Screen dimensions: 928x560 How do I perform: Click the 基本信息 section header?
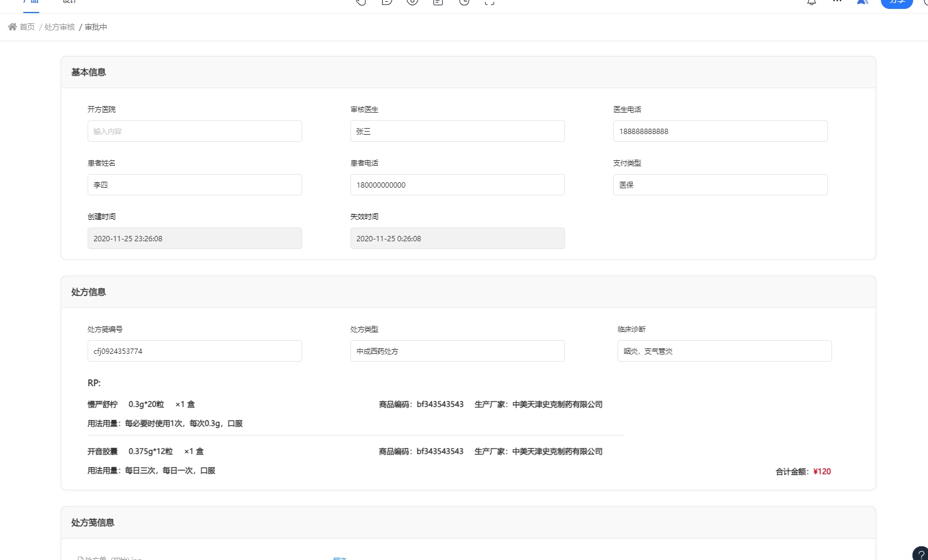click(x=468, y=72)
